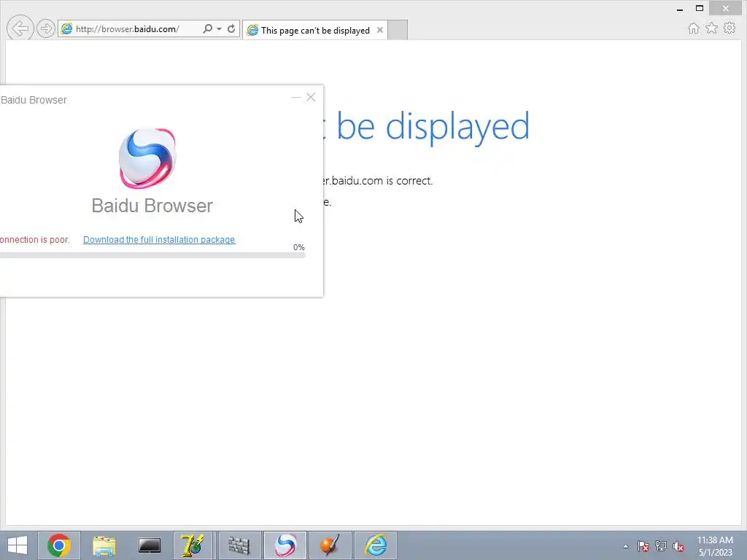
Task: Open the Favorites star icon
Action: pyautogui.click(x=711, y=28)
